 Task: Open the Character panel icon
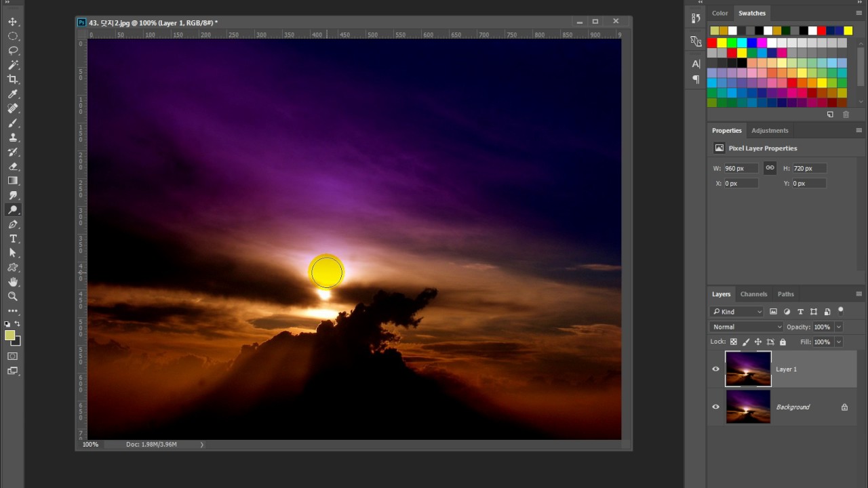coord(696,64)
